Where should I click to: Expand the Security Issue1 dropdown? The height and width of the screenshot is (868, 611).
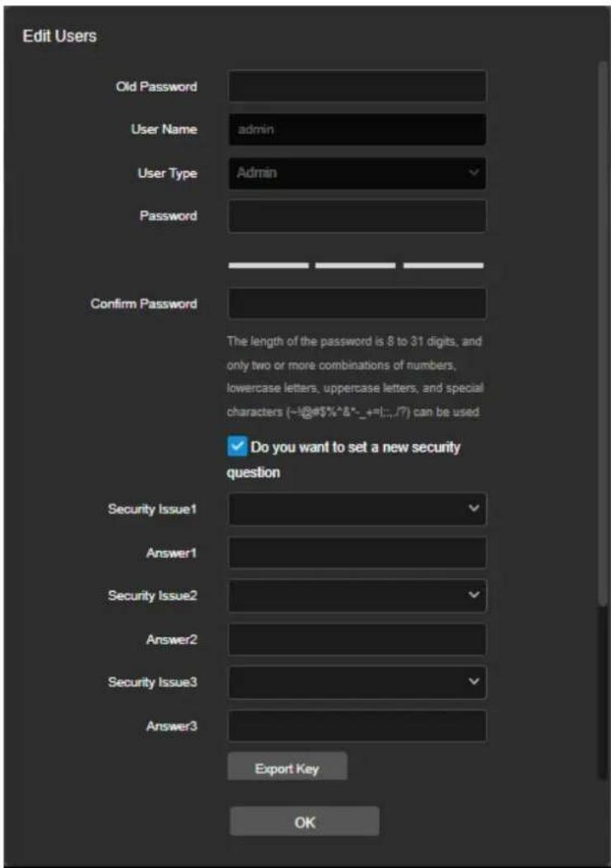point(357,509)
